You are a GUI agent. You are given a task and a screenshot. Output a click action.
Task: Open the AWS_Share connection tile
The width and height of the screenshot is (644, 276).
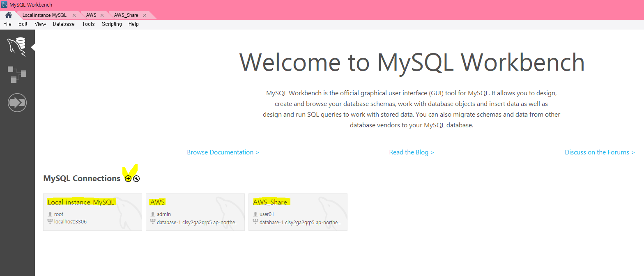(298, 212)
